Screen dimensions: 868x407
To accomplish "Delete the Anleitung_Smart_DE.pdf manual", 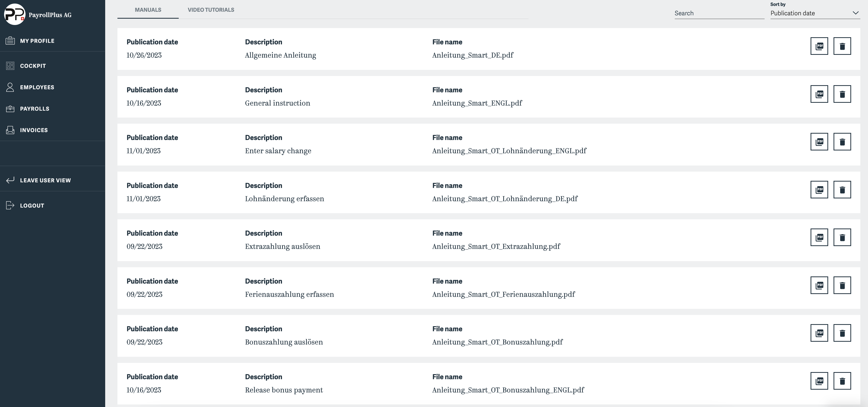I will [x=842, y=46].
